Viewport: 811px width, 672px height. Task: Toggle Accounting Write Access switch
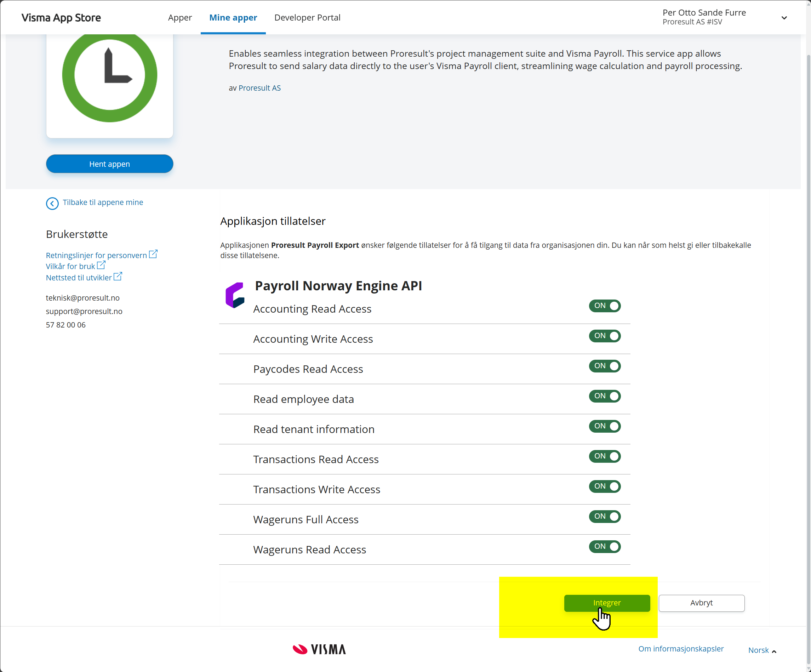coord(604,336)
